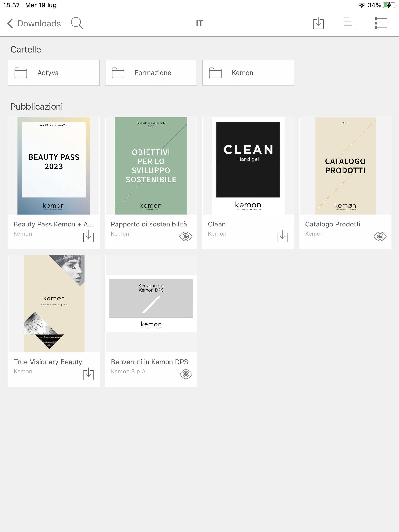Tap the Kemon S.p.A. publisher label

pyautogui.click(x=129, y=371)
